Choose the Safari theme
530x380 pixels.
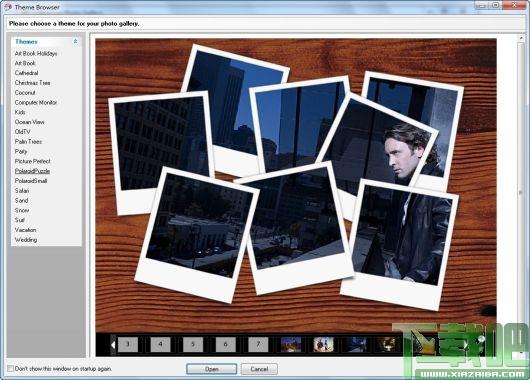point(22,191)
